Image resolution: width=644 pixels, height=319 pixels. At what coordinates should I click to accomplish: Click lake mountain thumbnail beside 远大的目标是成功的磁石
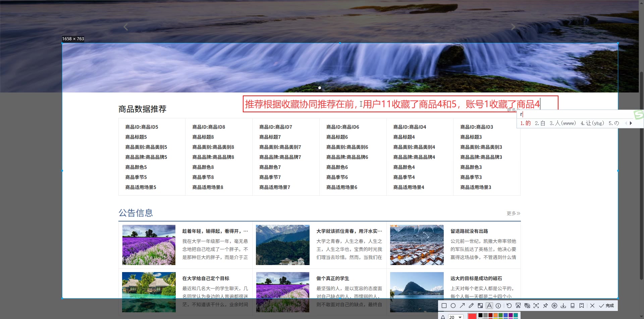(x=417, y=292)
